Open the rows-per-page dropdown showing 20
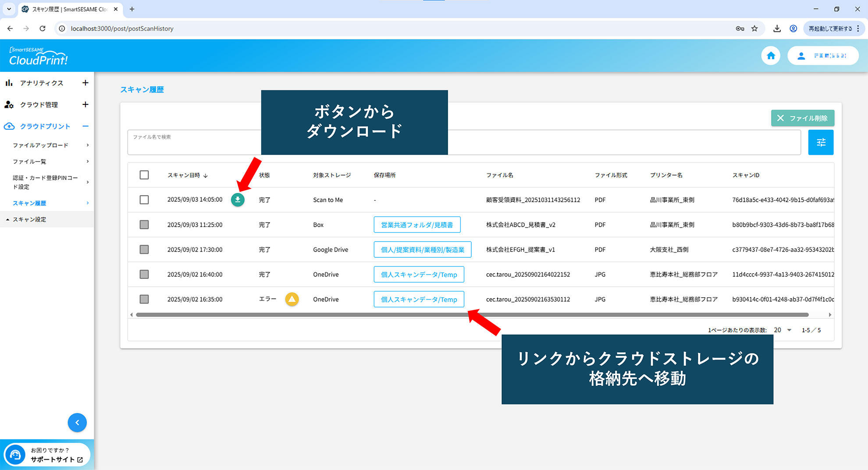The height and width of the screenshot is (470, 868). click(783, 330)
